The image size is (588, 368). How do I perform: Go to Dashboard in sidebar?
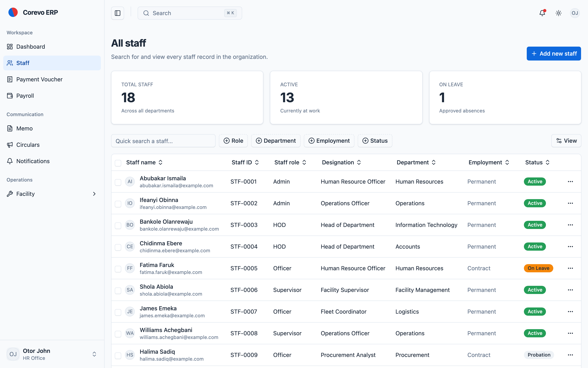(x=52, y=46)
